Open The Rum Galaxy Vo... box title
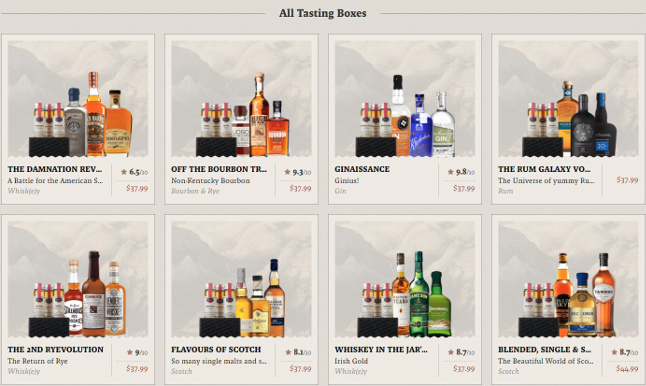This screenshot has height=386, width=646. coord(544,169)
